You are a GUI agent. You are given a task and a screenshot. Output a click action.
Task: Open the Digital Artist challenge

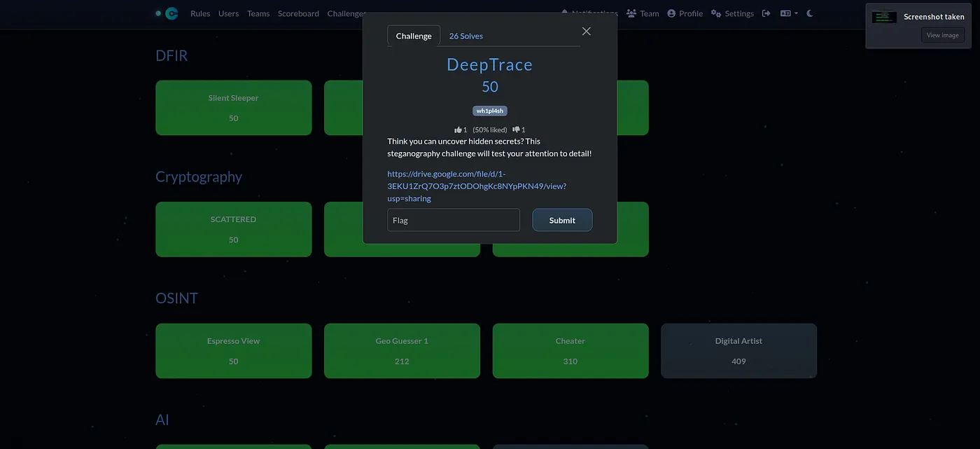tap(739, 351)
